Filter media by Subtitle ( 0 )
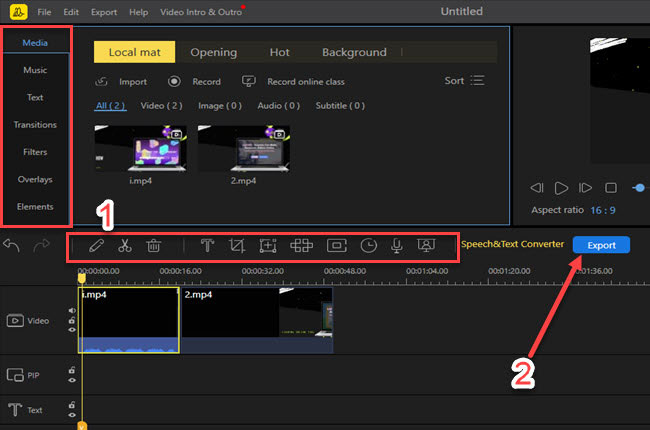This screenshot has height=430, width=650. click(x=340, y=106)
